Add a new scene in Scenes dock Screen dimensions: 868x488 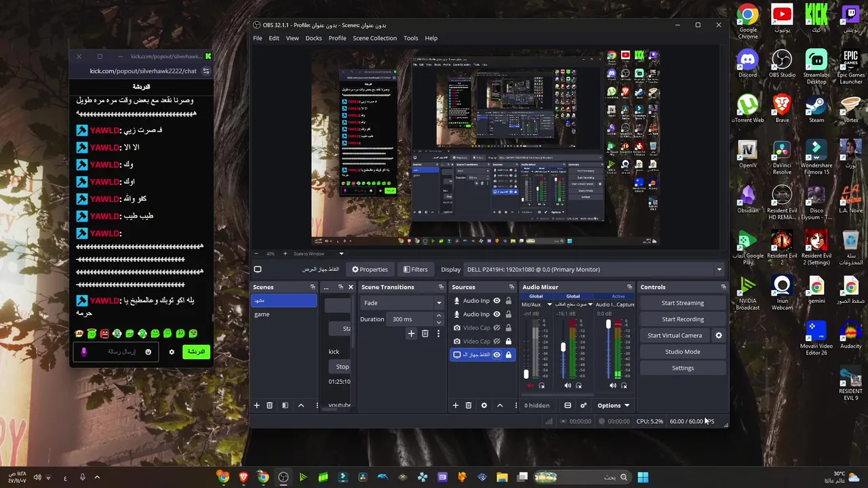(x=256, y=405)
